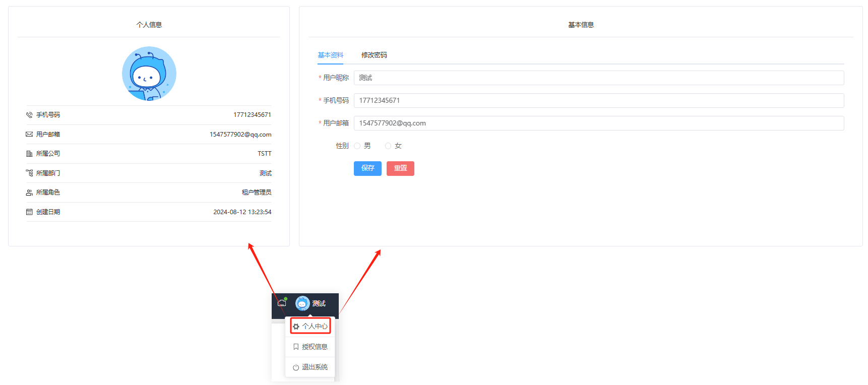Click the network status icon with green dot
The height and width of the screenshot is (385, 868).
coord(282,302)
